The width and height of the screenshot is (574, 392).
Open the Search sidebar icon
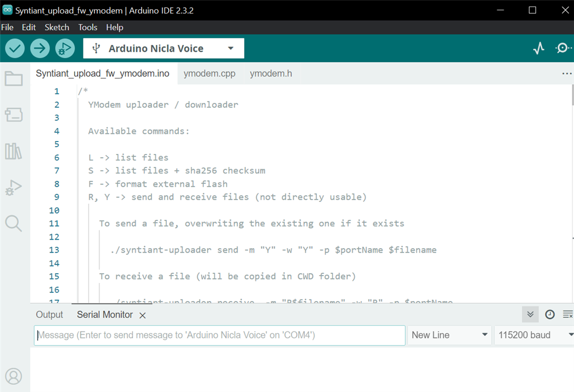tap(14, 223)
